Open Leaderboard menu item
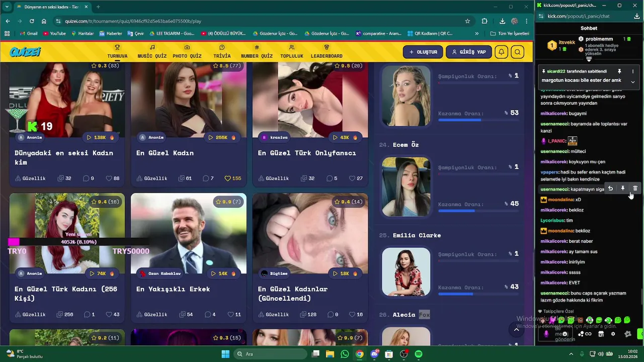Viewport: 644px width, 362px height. click(327, 52)
